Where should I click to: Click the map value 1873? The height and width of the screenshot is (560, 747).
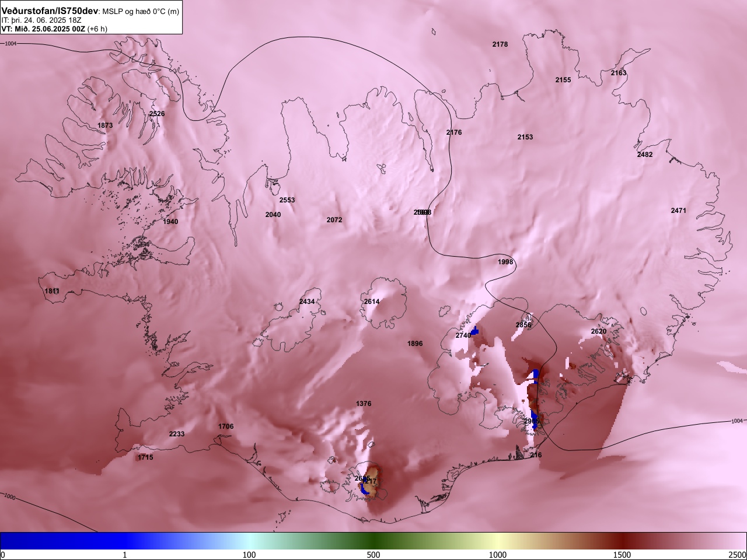click(x=105, y=125)
